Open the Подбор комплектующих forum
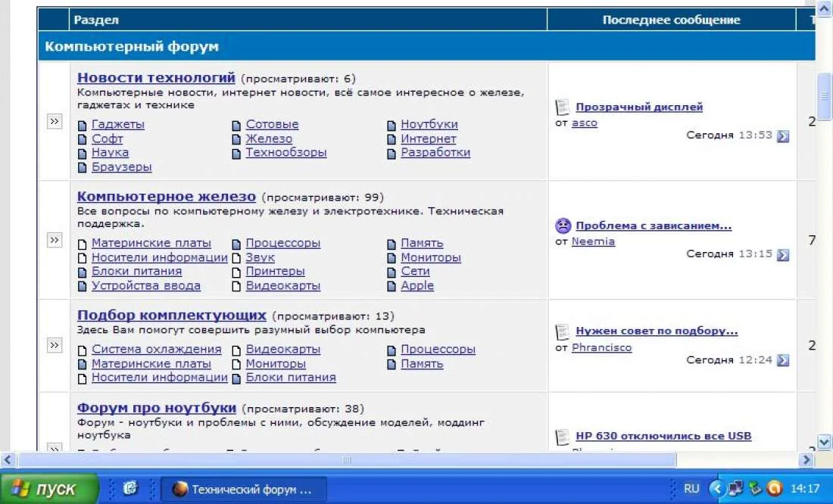833x504 pixels. (172, 315)
